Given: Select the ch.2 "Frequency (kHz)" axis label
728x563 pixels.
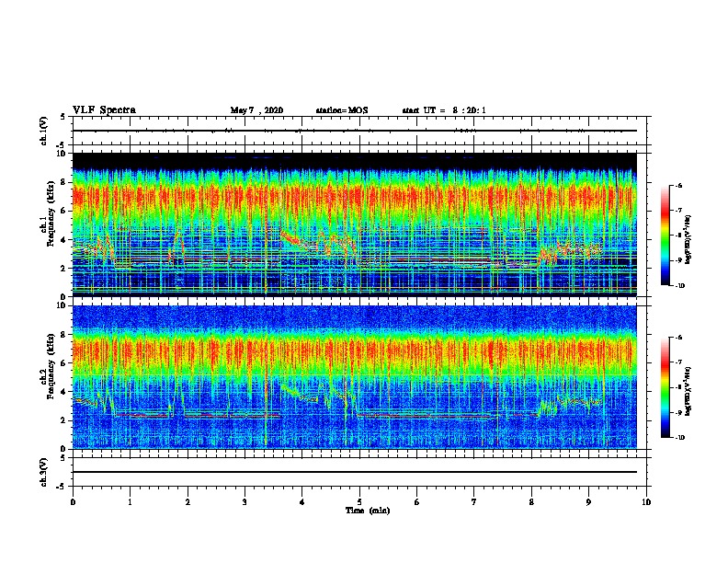Looking at the screenshot, I should coord(51,365).
